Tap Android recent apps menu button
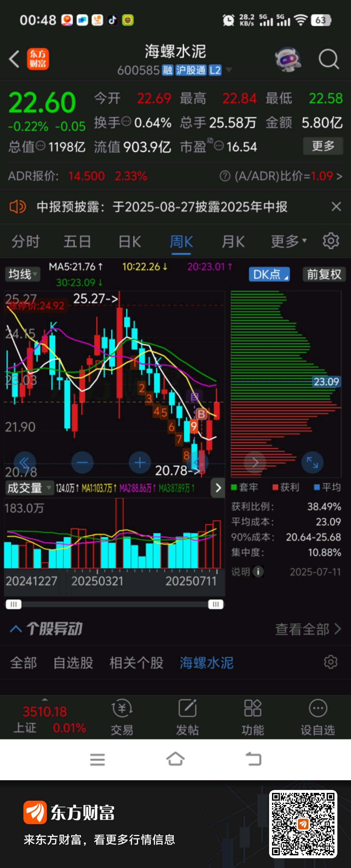351x868 pixels. point(97,759)
